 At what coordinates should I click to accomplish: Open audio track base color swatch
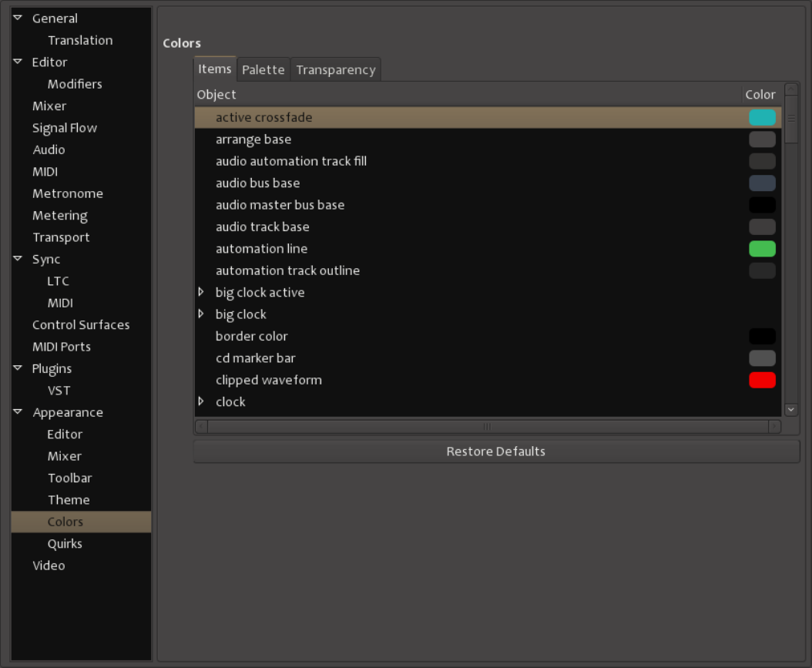click(762, 227)
